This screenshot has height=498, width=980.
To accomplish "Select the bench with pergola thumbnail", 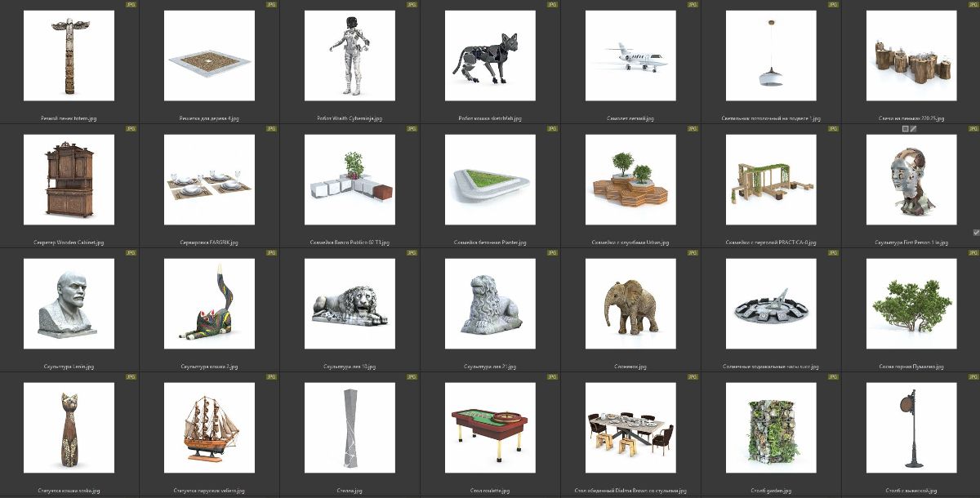I will click(770, 180).
